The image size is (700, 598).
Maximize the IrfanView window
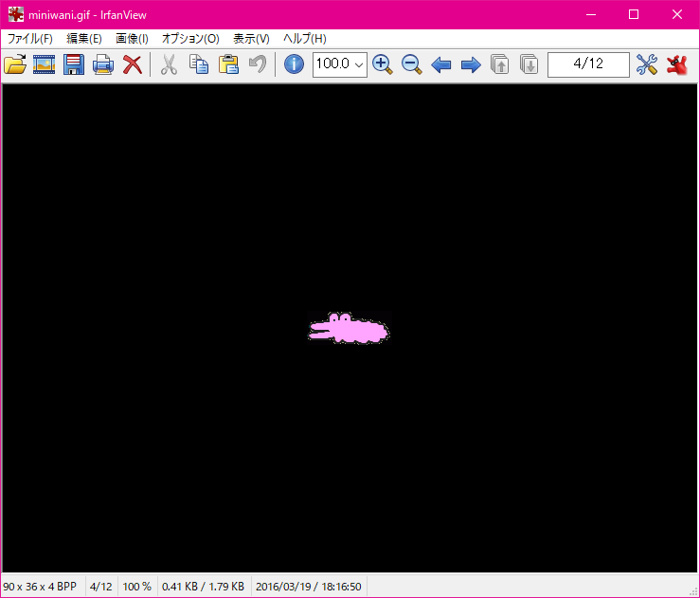634,14
